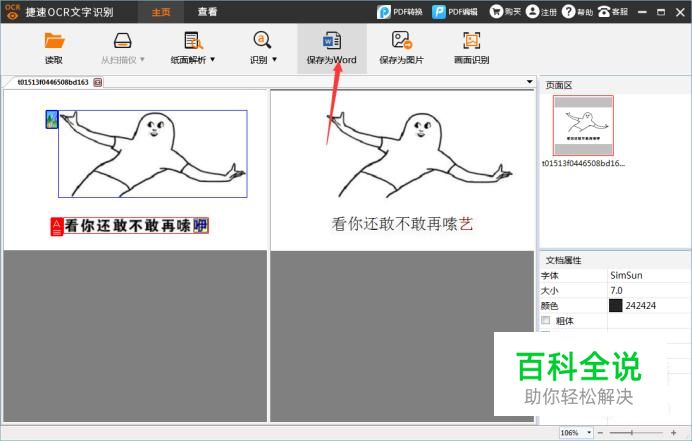Click the 购买 shopping cart icon

click(496, 11)
